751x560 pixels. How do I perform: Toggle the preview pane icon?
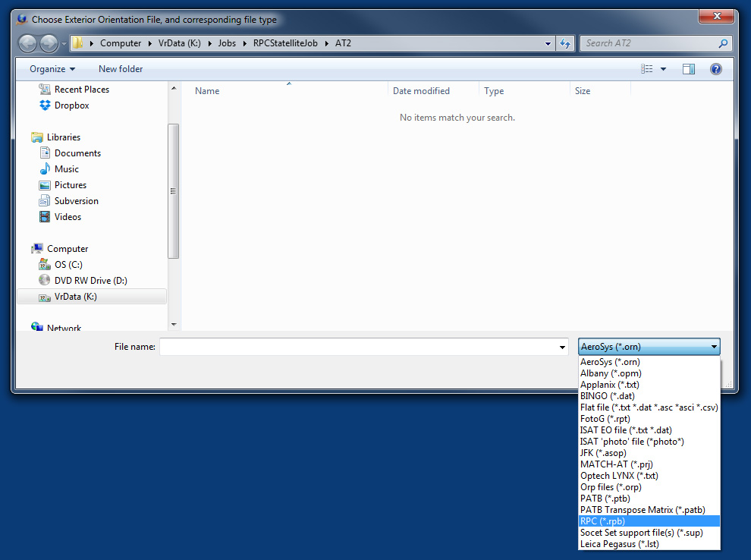pyautogui.click(x=689, y=69)
